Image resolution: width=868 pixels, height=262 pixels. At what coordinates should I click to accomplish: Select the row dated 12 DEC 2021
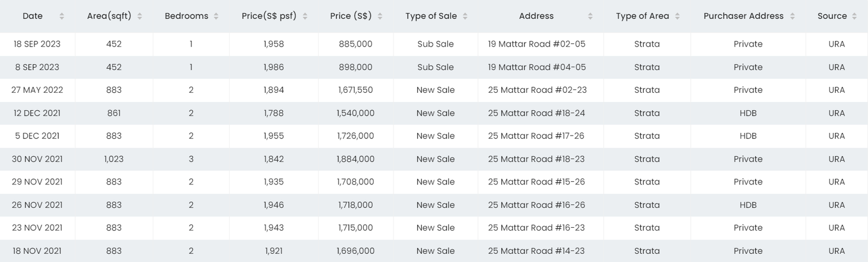[434, 113]
